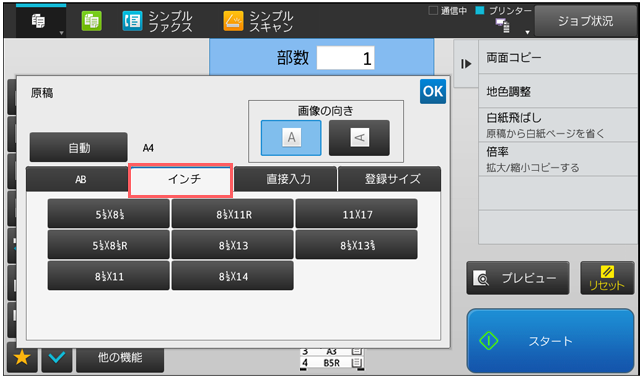
Task: Open the Job Status (ジョブ状況) screen
Action: [x=585, y=21]
